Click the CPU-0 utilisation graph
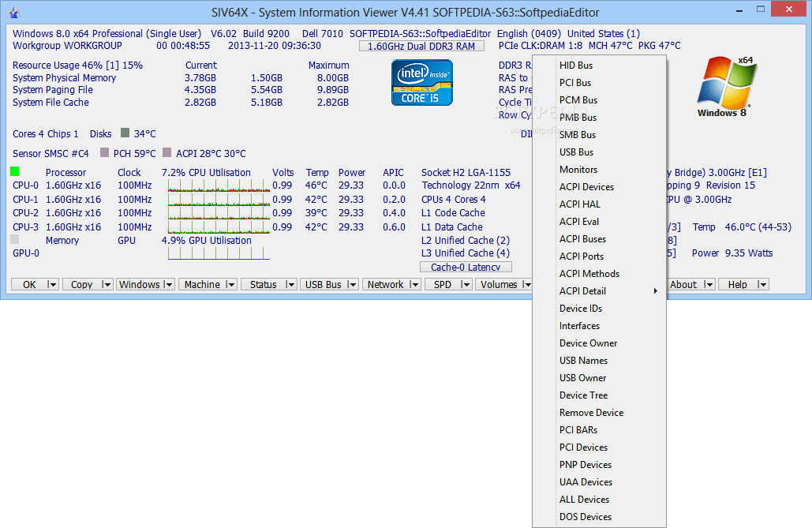 click(219, 185)
